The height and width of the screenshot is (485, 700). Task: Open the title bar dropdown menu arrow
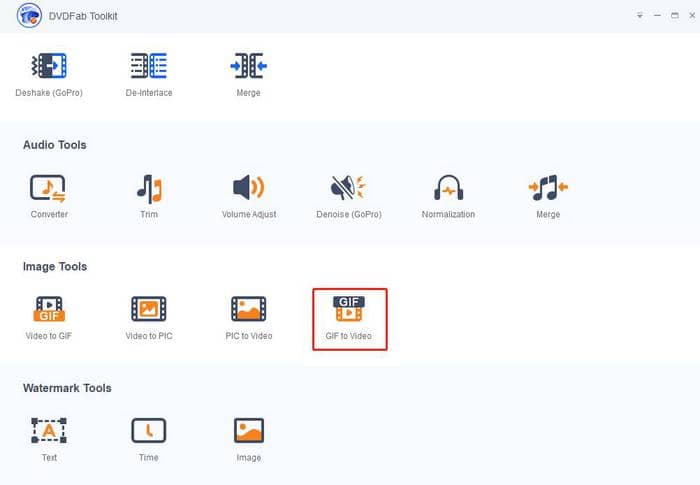(x=640, y=16)
